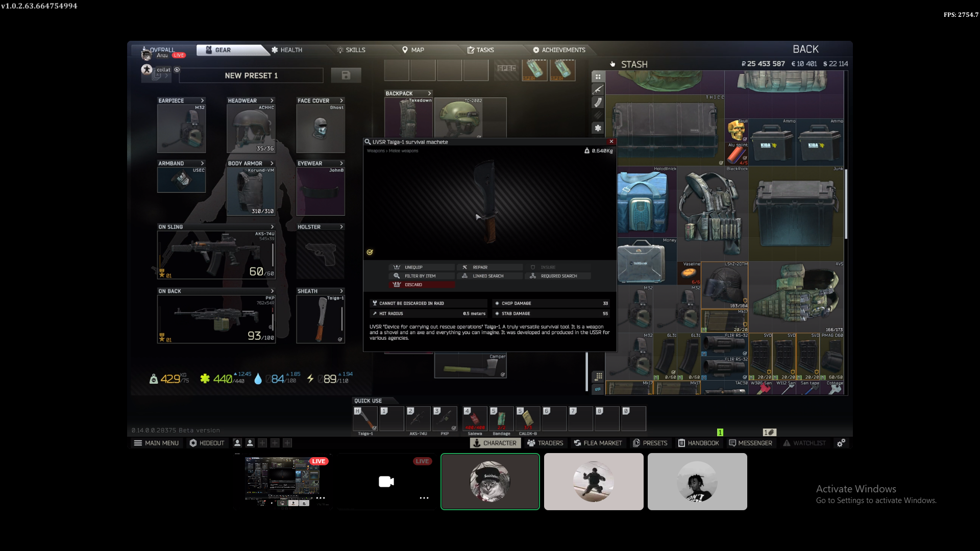Select the weapons filter in stash sidebar
This screenshot has height=551, width=980.
598,90
